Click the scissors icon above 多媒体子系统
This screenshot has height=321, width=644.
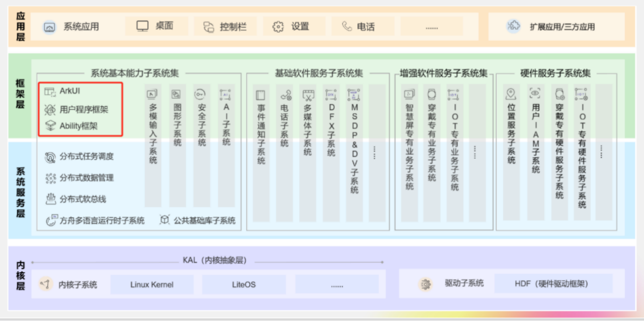tap(308, 95)
